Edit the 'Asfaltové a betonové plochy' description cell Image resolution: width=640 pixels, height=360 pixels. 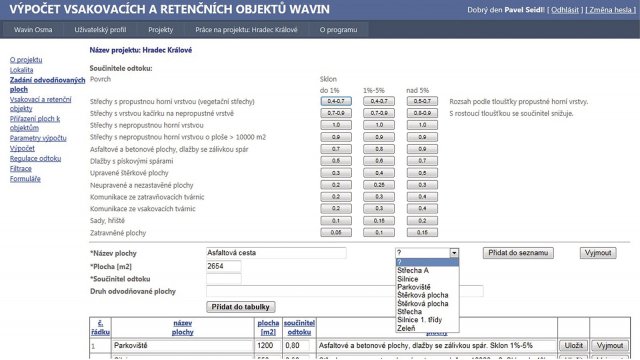(x=436, y=345)
